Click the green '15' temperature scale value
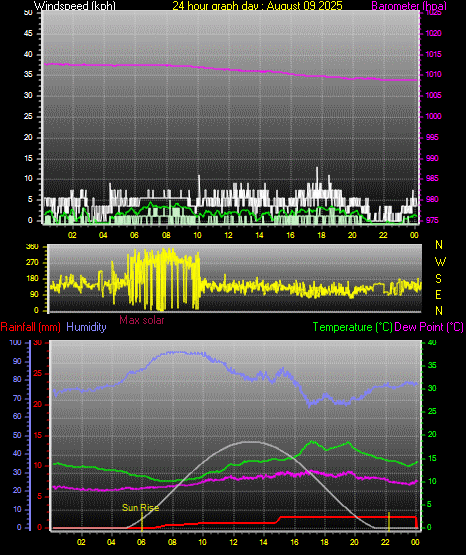 pyautogui.click(x=432, y=458)
